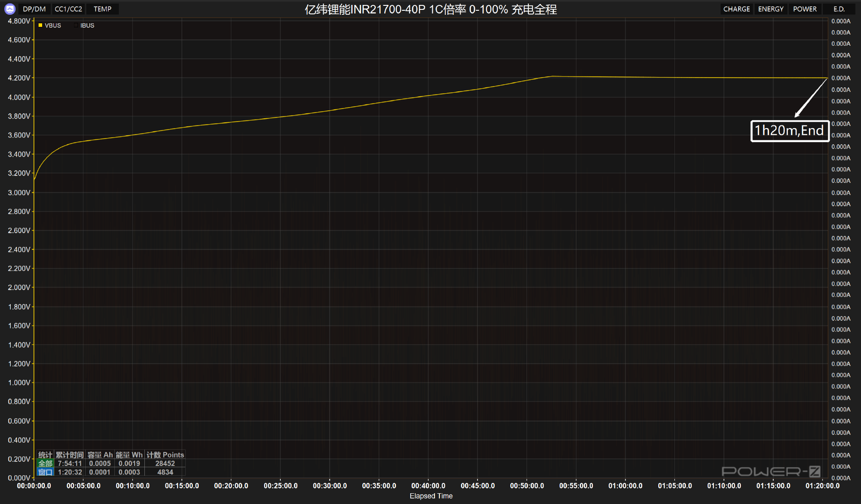Toggle the VBUS legend series
Image resolution: width=861 pixels, height=504 pixels.
coord(50,26)
